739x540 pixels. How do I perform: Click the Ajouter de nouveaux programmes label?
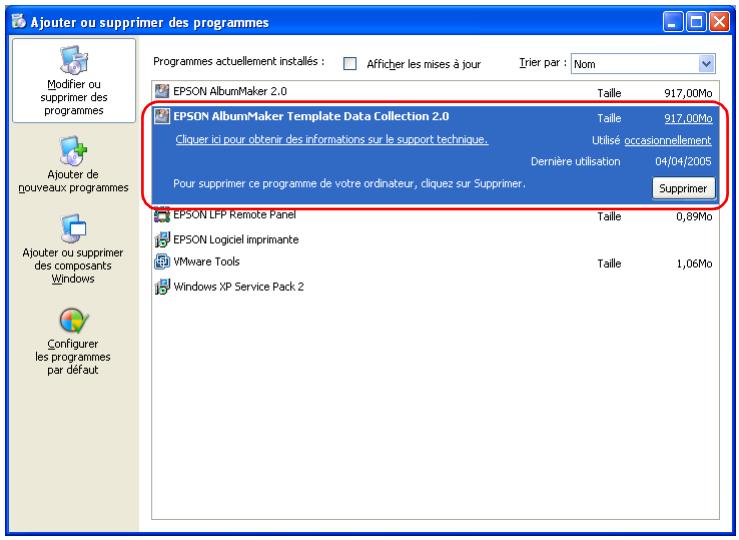[74, 181]
